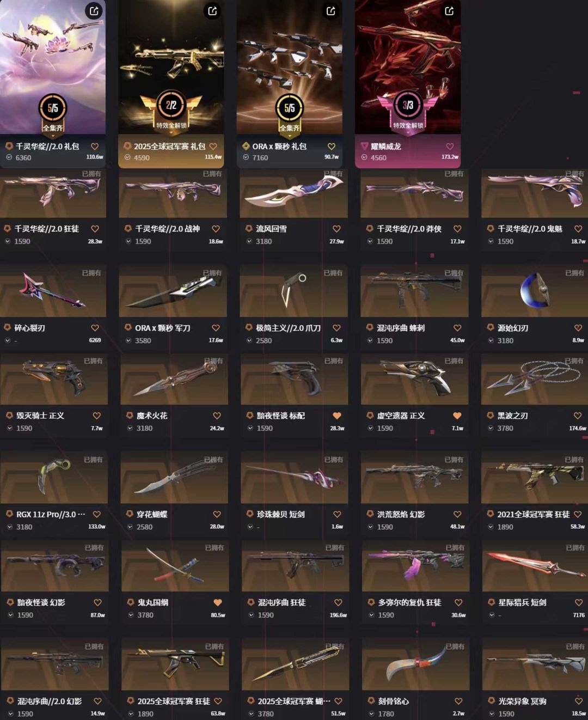Screen dimensions: 588x720
Task: Open share icon on 2025全球冠军赛 礼包 bundle
Action: pyautogui.click(x=212, y=11)
